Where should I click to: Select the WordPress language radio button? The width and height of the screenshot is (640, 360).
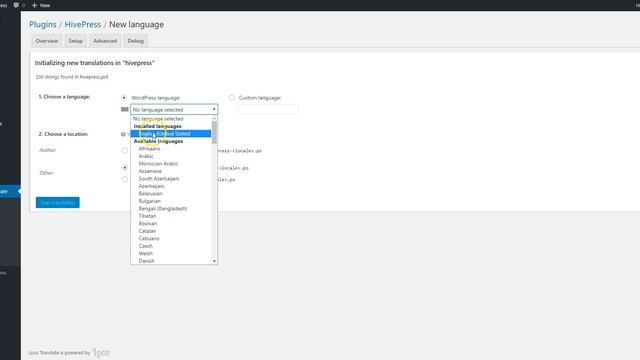coord(124,98)
